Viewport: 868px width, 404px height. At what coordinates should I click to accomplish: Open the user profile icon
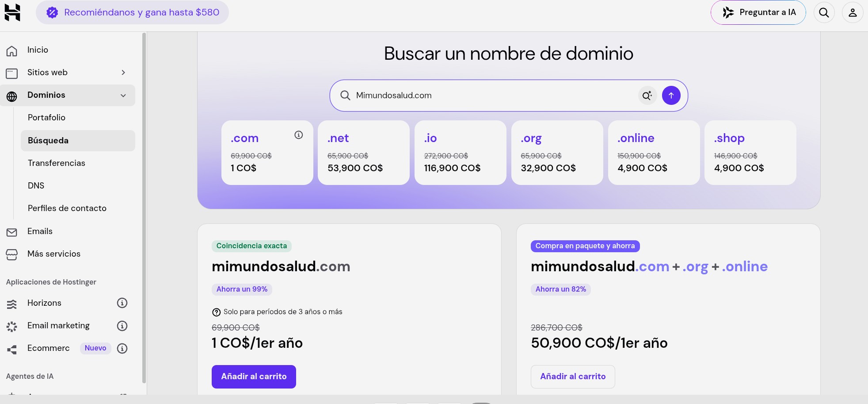pos(853,12)
